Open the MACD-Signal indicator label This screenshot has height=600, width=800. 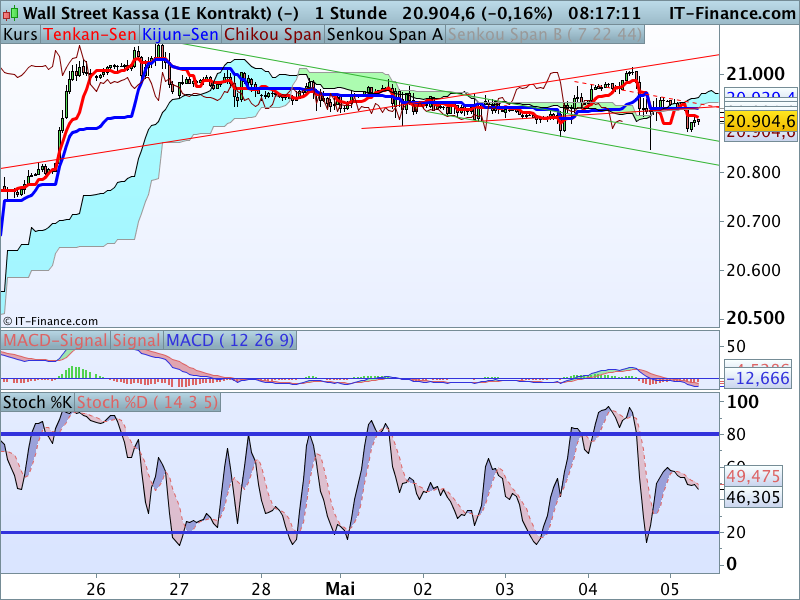[55, 341]
